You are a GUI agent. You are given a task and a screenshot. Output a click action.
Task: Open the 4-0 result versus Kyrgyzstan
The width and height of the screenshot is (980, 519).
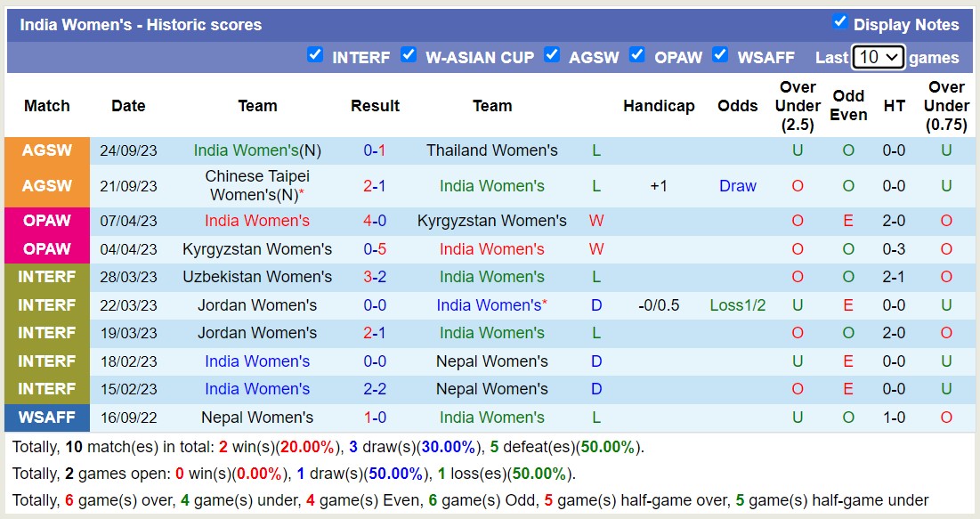tap(375, 221)
